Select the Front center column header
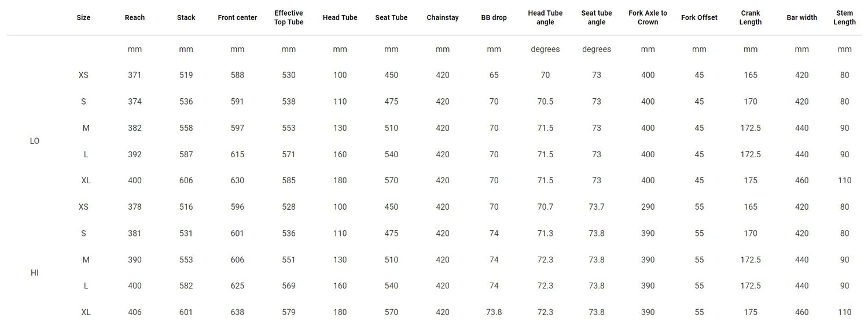Screen dimensions: 868x326 pos(237,18)
